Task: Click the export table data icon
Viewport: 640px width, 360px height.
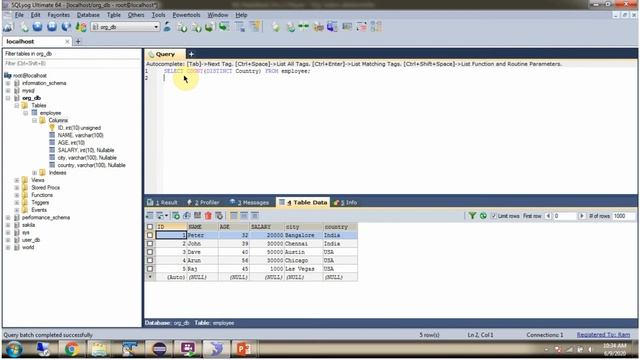Action: [150, 216]
